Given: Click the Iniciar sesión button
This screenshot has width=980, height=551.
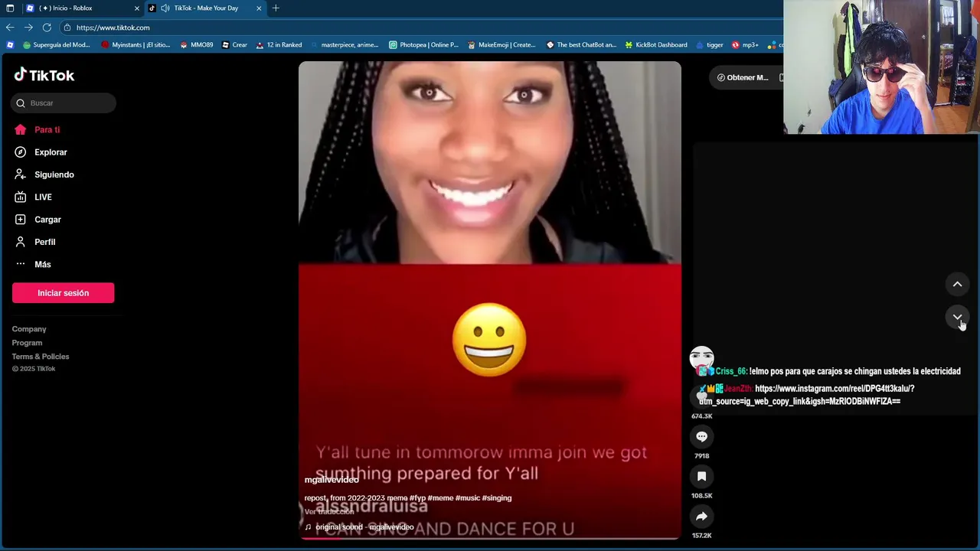Looking at the screenshot, I should pos(63,293).
